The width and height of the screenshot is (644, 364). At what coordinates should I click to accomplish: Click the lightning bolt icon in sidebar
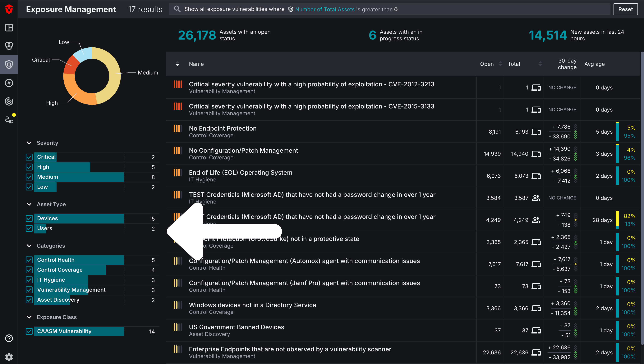tap(9, 83)
